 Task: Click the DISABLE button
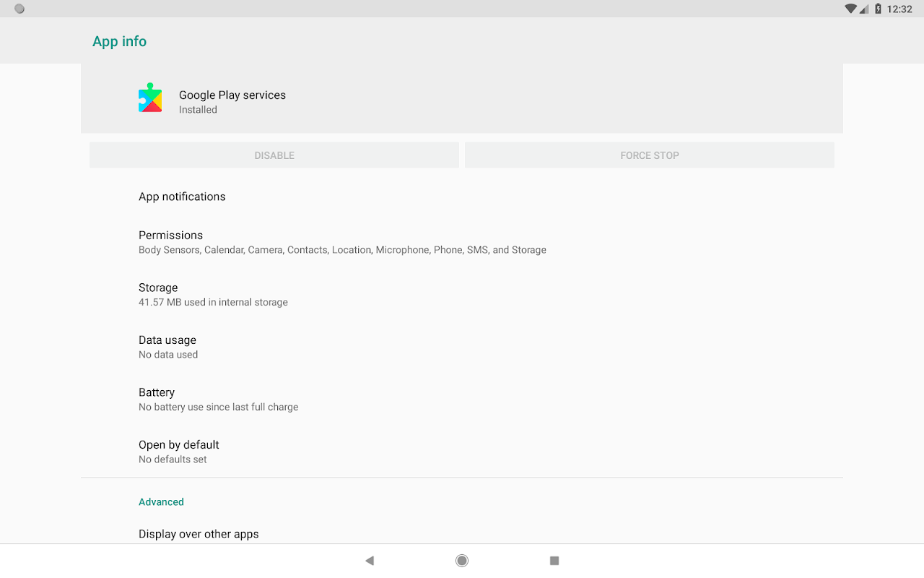(x=274, y=155)
